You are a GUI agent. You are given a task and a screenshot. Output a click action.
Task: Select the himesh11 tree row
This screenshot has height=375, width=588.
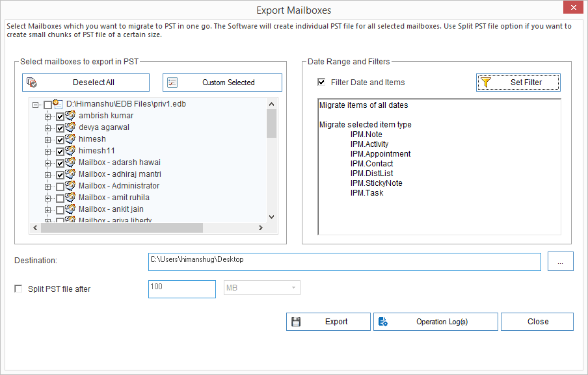coord(97,151)
